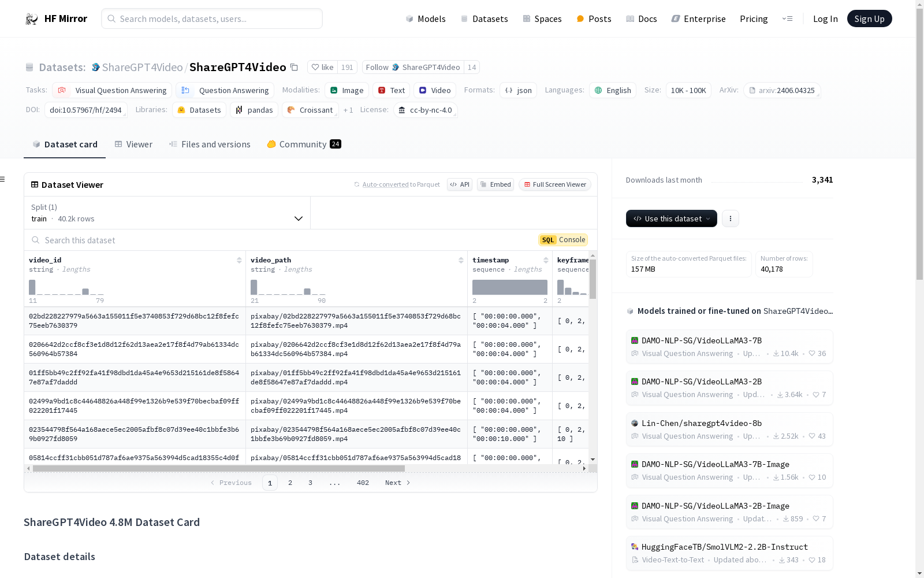Click the Spaces icon in navbar

(527, 19)
